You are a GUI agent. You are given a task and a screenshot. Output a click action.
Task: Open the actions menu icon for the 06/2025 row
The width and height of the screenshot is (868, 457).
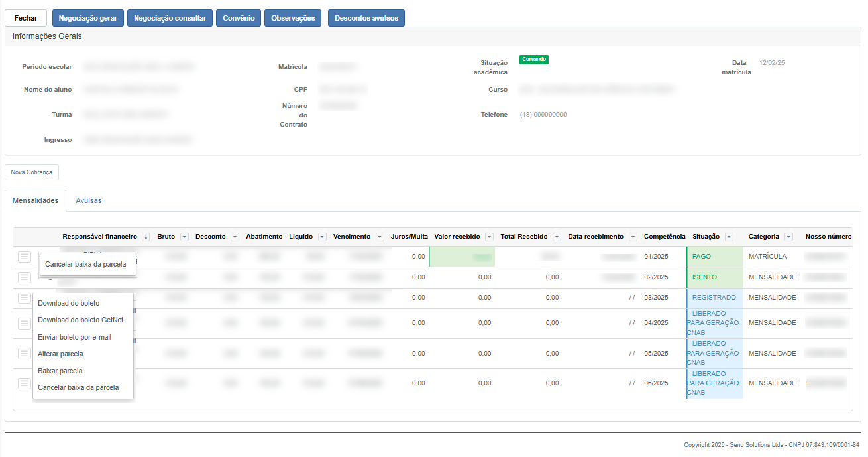click(x=25, y=383)
